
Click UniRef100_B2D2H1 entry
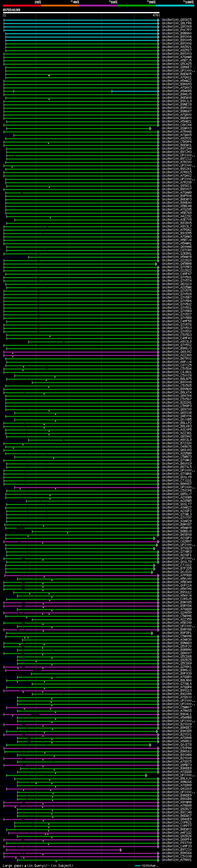[177, 402]
